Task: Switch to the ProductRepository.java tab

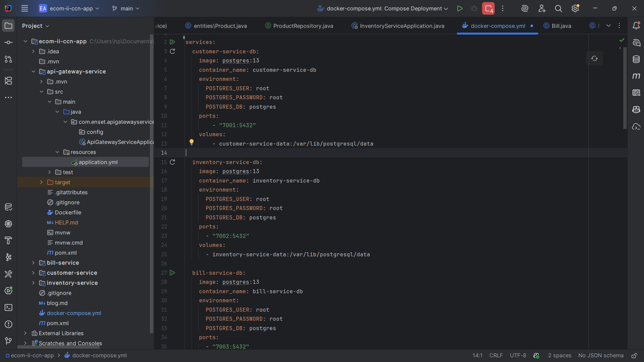Action: pyautogui.click(x=303, y=26)
